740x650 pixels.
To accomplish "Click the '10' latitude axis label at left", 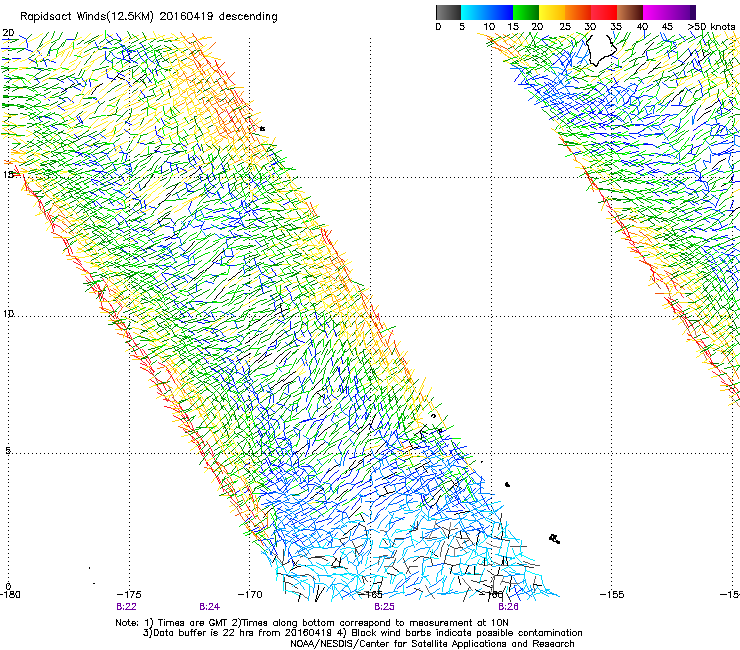I will [x=8, y=313].
